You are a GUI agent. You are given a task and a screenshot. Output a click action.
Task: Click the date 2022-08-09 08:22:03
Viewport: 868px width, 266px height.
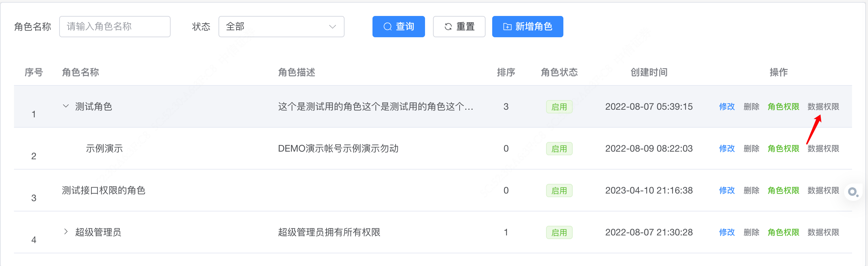[x=649, y=149]
